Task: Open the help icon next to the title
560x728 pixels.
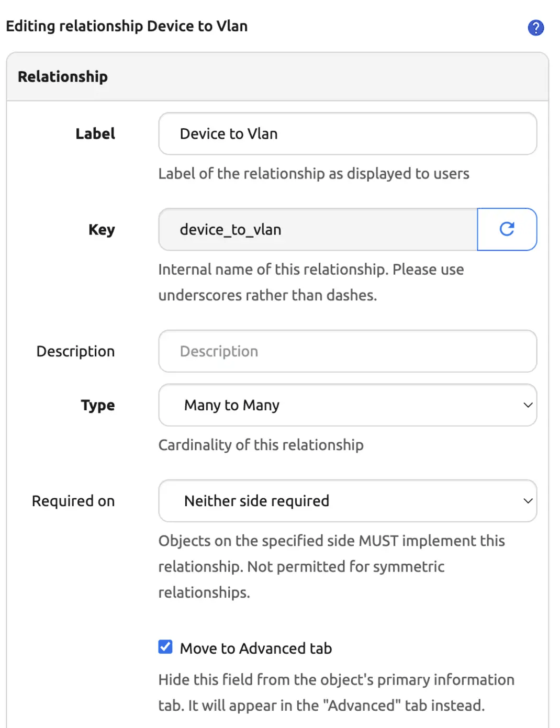Action: click(535, 27)
